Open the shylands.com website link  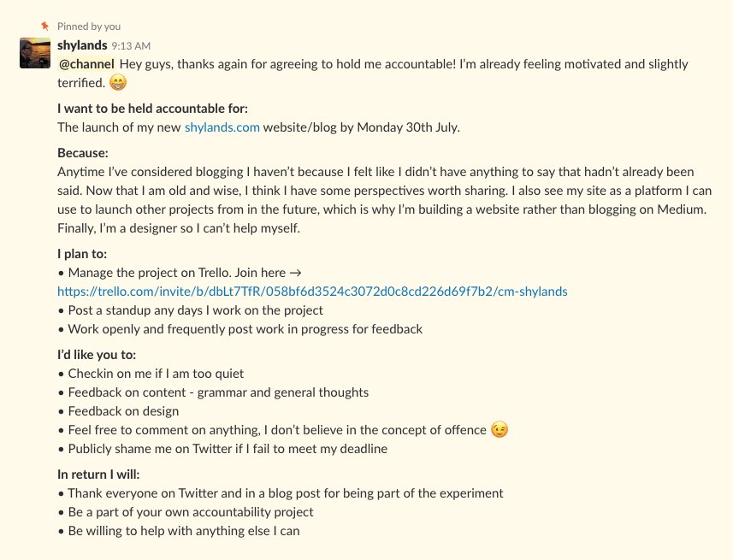(x=222, y=127)
